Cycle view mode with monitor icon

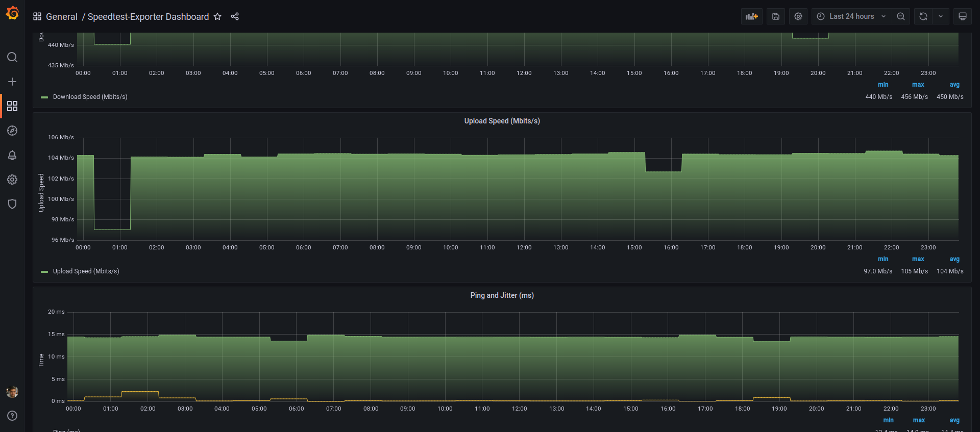coord(963,16)
